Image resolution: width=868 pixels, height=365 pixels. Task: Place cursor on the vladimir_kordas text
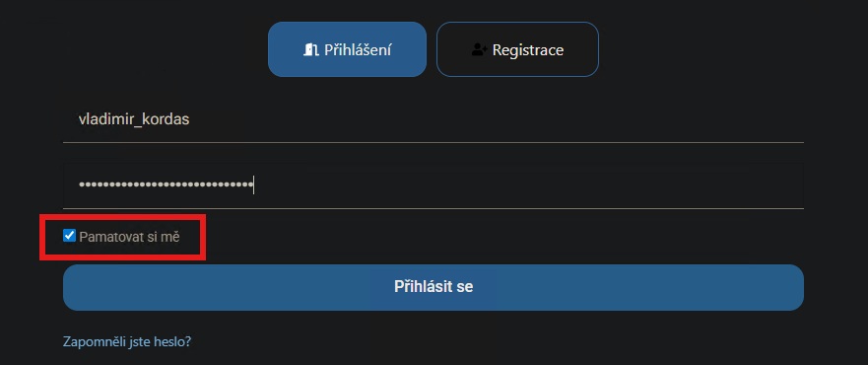pos(134,119)
